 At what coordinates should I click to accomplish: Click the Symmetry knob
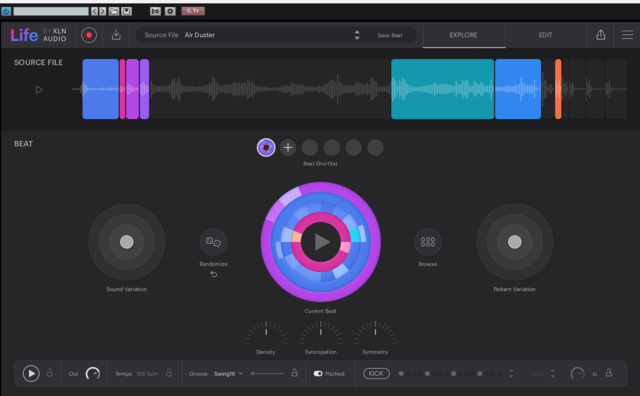(376, 332)
